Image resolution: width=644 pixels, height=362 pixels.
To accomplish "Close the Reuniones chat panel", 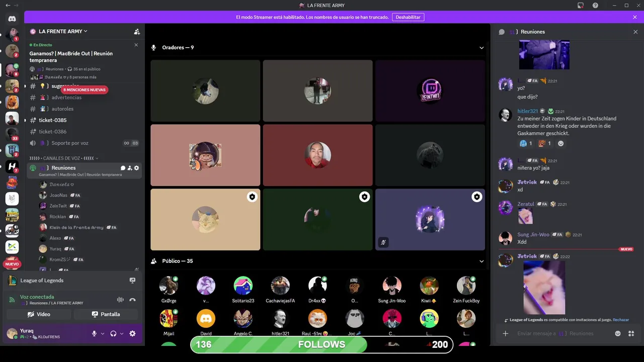I will point(635,32).
